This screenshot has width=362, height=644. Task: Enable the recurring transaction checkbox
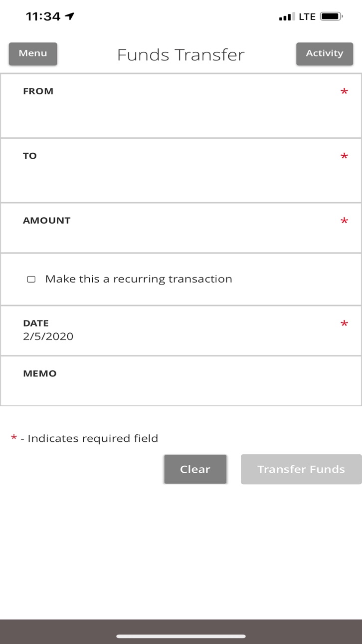(31, 279)
